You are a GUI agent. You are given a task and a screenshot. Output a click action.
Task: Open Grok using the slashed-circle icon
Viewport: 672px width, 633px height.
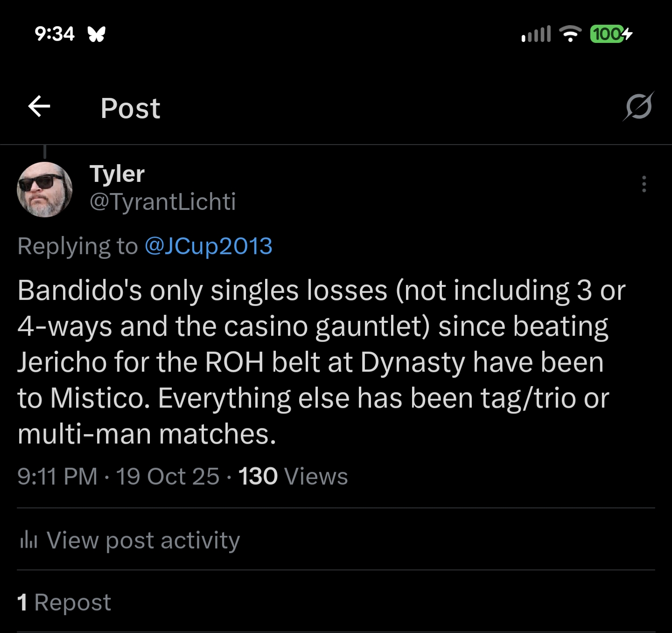point(638,107)
